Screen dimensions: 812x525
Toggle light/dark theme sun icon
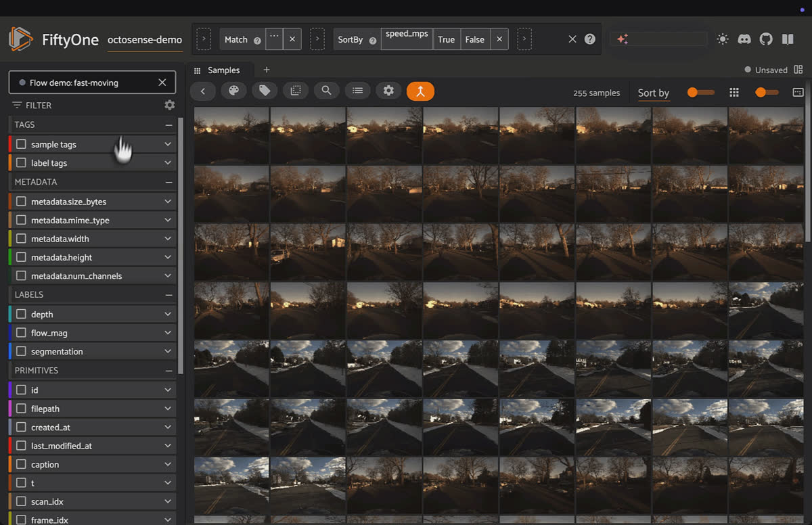coord(723,39)
